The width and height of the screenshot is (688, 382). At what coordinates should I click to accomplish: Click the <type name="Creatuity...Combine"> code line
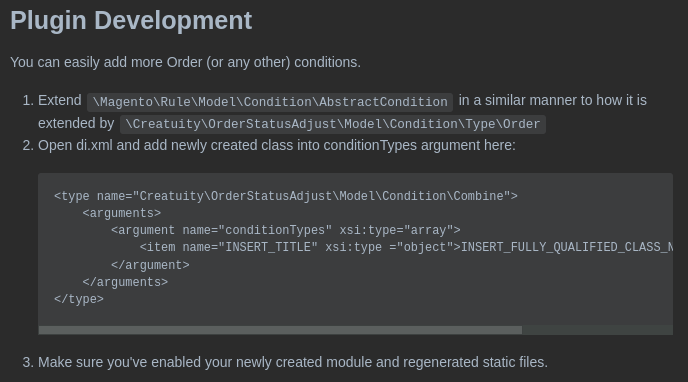pos(286,196)
